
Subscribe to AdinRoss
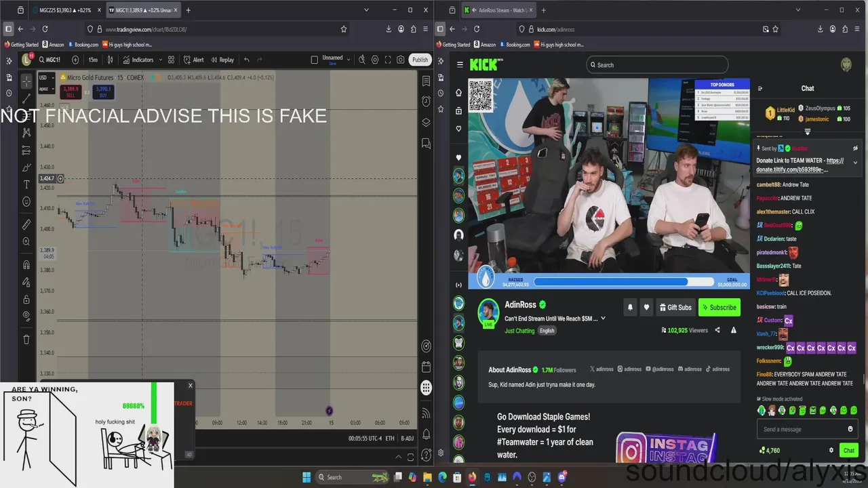719,307
